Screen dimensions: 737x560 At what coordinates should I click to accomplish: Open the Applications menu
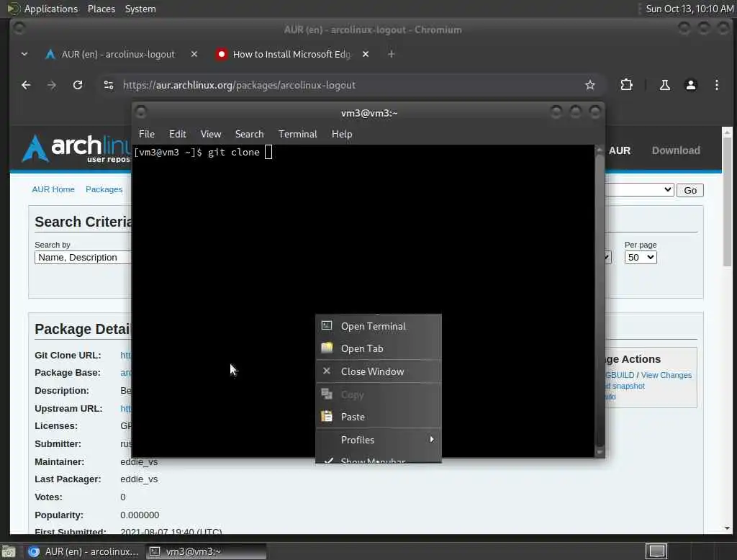pos(43,9)
